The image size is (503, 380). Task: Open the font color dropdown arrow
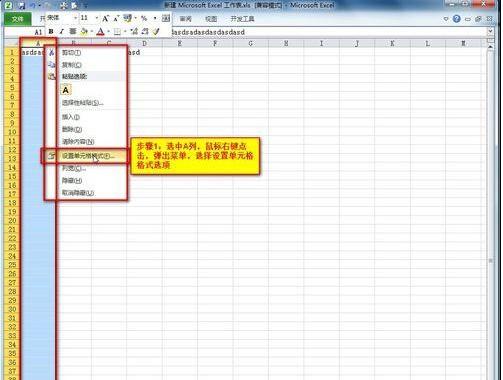coord(109,32)
